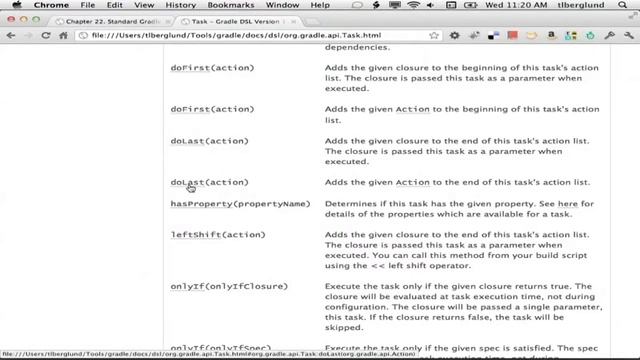
Task: Click the lightning bolt menu bar icon
Action: [376, 5]
